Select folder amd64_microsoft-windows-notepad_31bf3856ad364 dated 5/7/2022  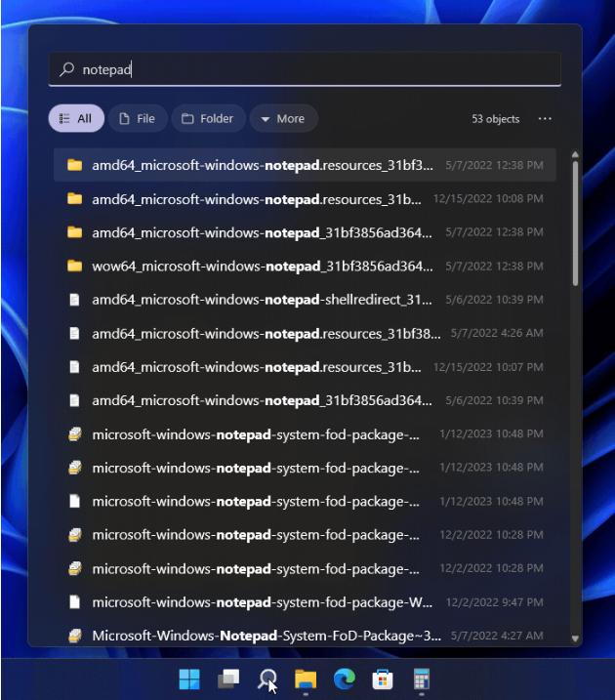(305, 232)
